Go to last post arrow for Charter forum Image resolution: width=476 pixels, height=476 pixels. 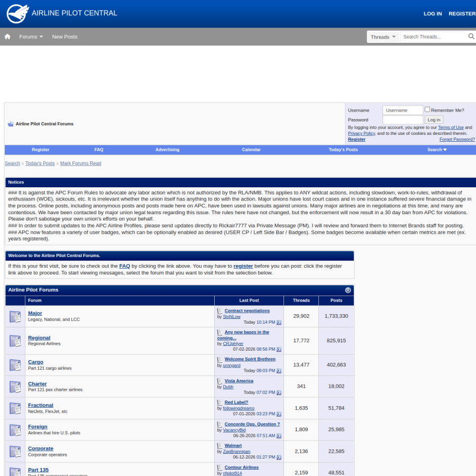(279, 393)
